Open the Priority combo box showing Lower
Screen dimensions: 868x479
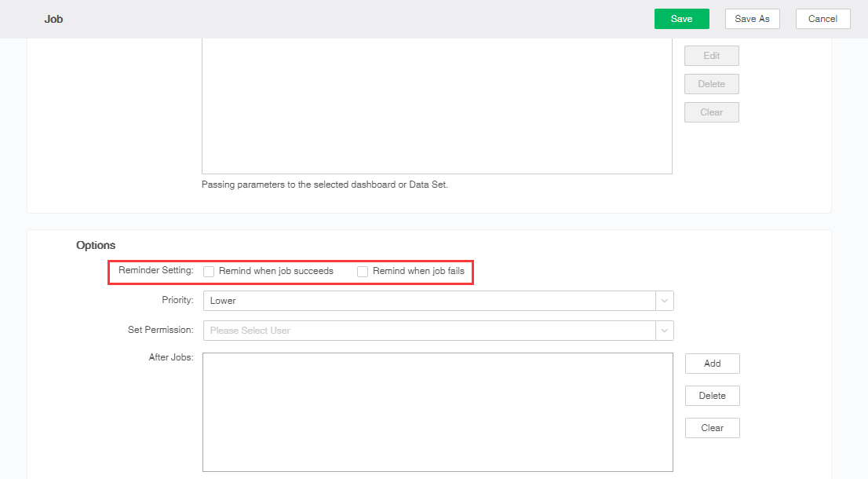tap(429, 301)
